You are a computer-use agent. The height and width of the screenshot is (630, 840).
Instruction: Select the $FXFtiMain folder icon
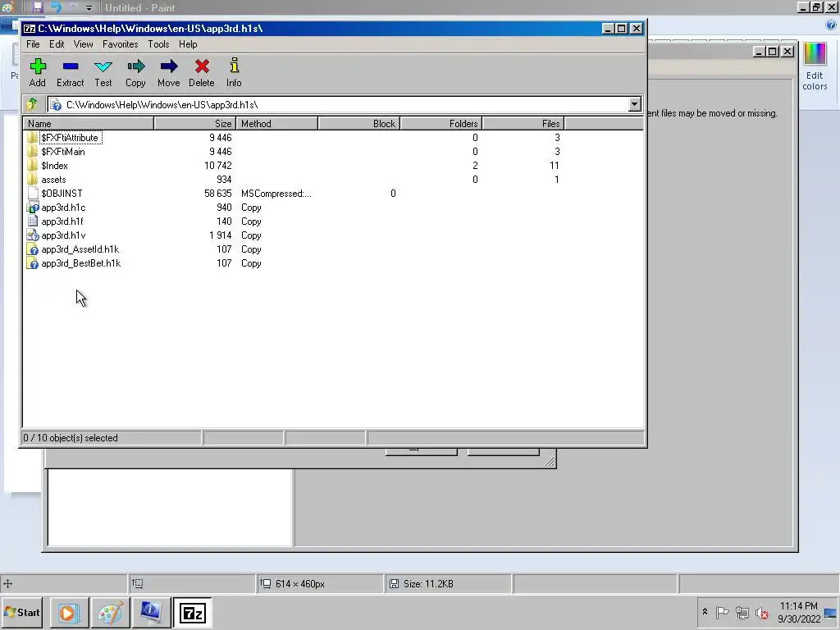click(x=33, y=152)
